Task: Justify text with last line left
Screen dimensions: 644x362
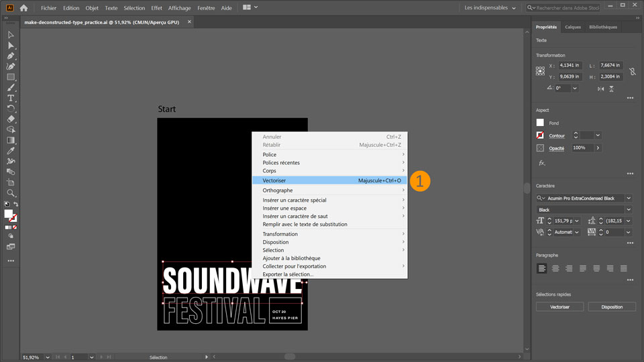Action: tap(583, 268)
